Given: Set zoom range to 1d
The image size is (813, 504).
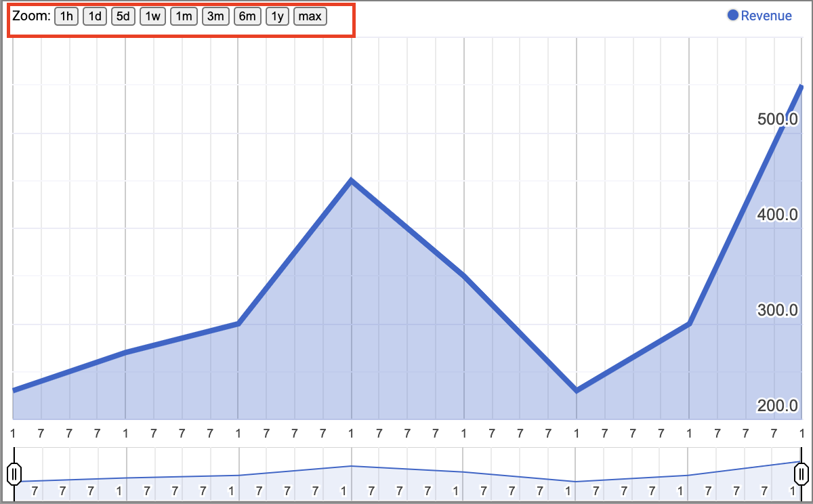Looking at the screenshot, I should (x=95, y=16).
